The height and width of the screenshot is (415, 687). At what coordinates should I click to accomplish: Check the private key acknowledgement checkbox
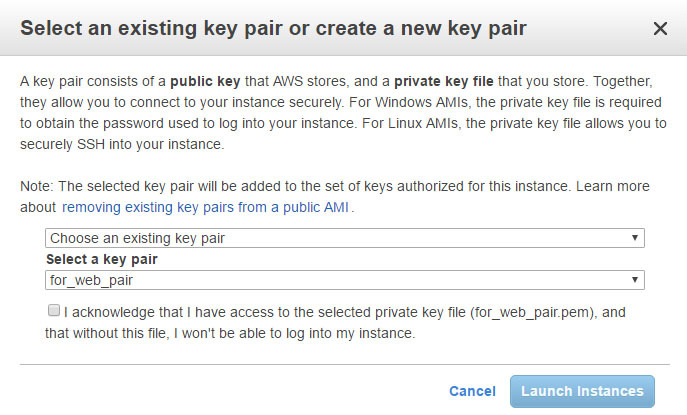tap(53, 311)
